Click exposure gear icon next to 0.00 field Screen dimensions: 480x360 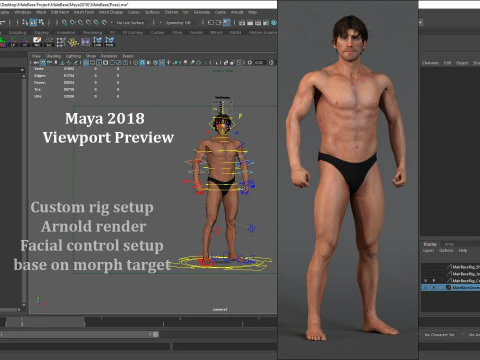249,62
